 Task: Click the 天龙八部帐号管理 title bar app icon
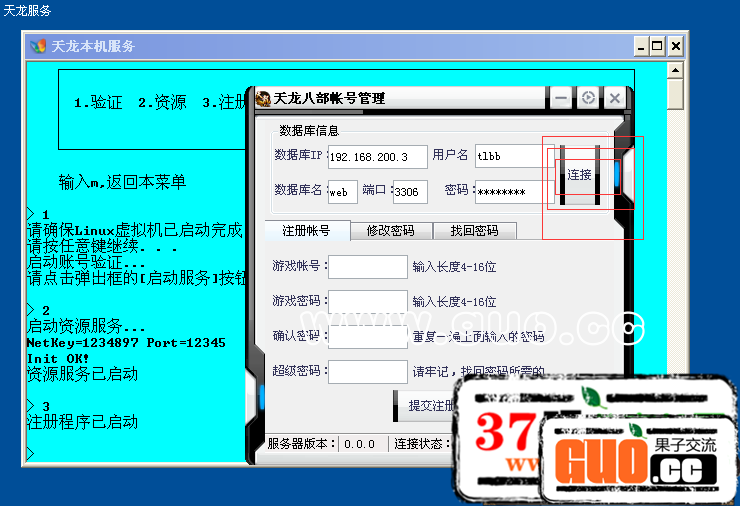(263, 98)
